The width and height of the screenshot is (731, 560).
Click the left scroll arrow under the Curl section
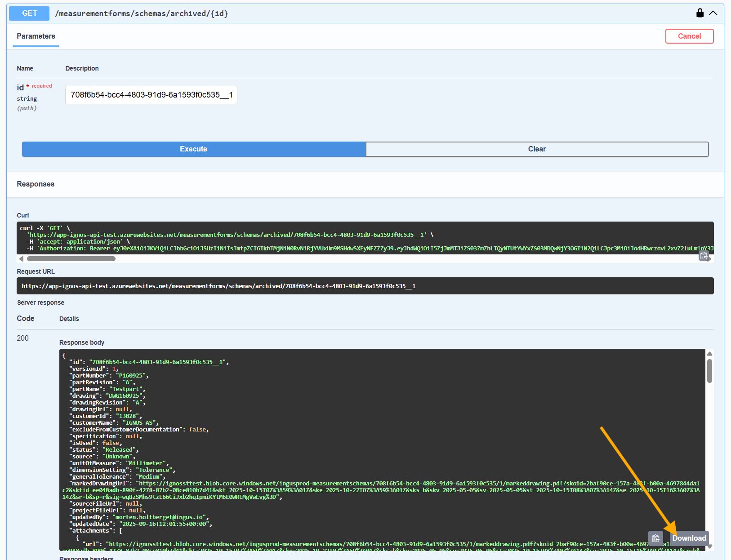click(21, 259)
